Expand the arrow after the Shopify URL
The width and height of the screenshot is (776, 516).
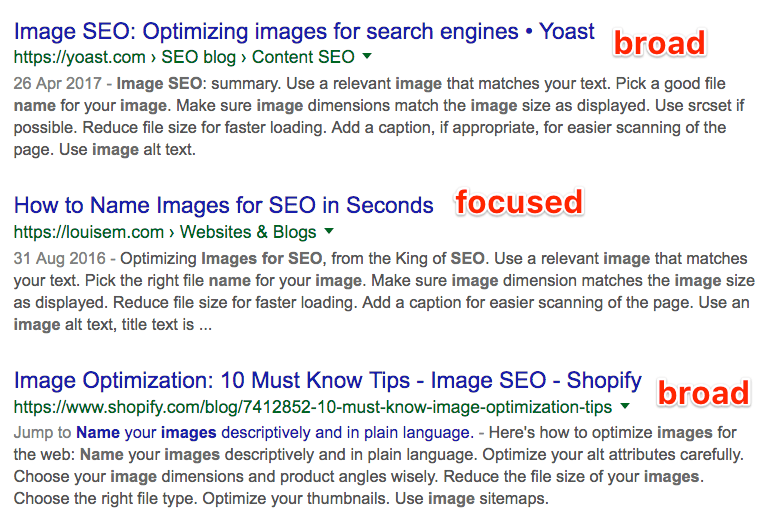point(625,407)
